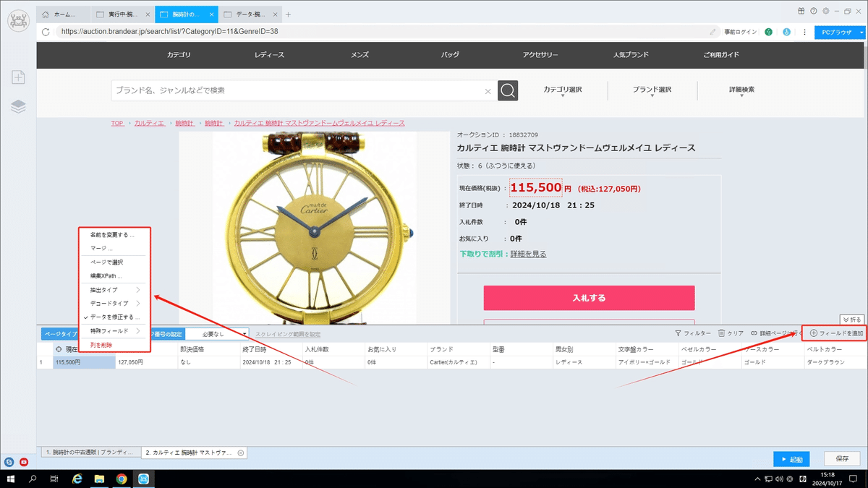
Task: Click the カルティエ breadcrumb link
Action: [150, 124]
